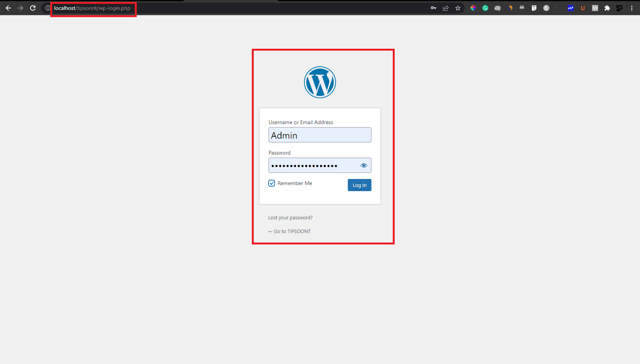This screenshot has width=640, height=364.
Task: Go back to the previous page
Action: click(x=8, y=8)
